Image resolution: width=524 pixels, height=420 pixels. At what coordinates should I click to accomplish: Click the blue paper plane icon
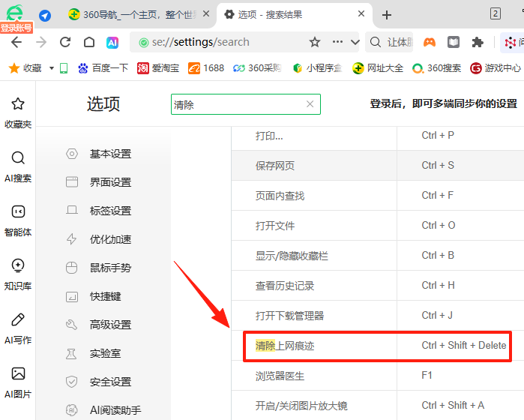(x=45, y=16)
